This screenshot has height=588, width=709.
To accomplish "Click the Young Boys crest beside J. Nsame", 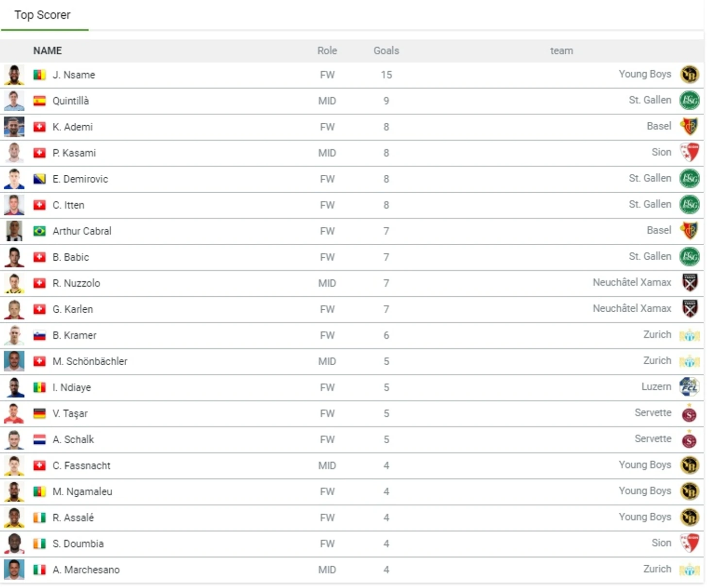I will (689, 74).
